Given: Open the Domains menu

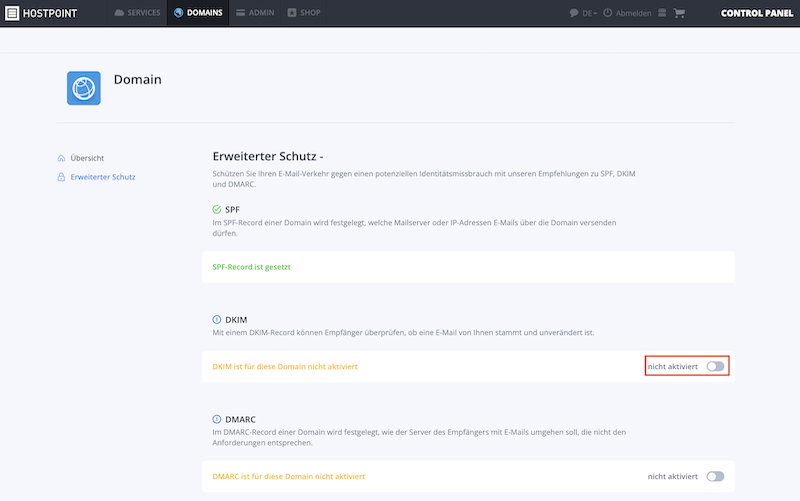Looking at the screenshot, I should 198,13.
